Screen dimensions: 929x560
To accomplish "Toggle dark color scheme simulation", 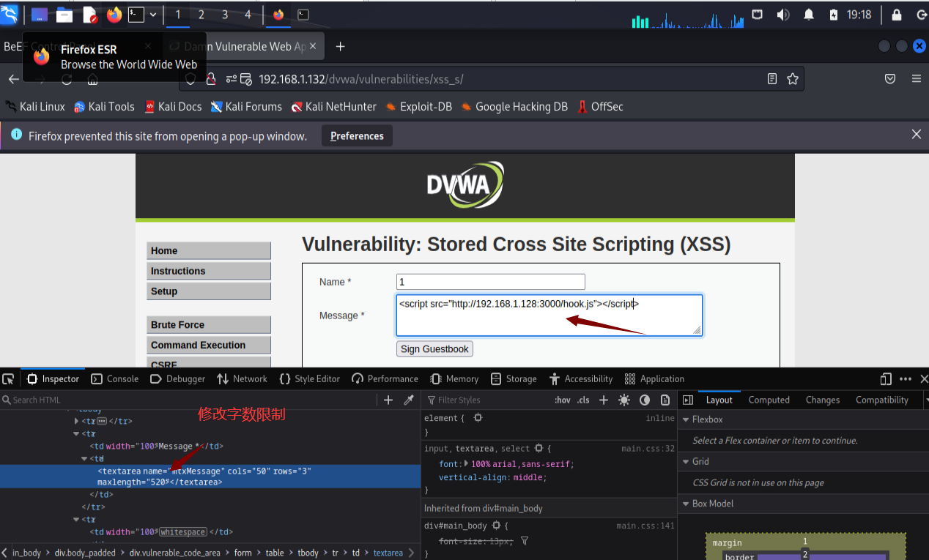I will click(x=645, y=400).
